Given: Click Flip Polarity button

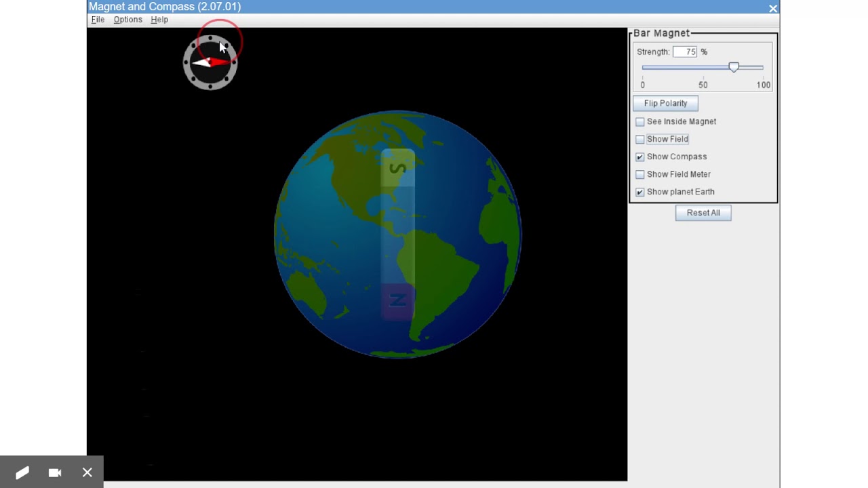Looking at the screenshot, I should point(665,103).
